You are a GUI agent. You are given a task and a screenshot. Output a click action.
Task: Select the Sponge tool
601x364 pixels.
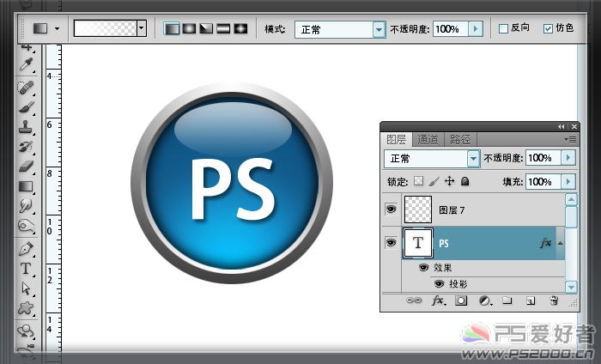pyautogui.click(x=26, y=226)
